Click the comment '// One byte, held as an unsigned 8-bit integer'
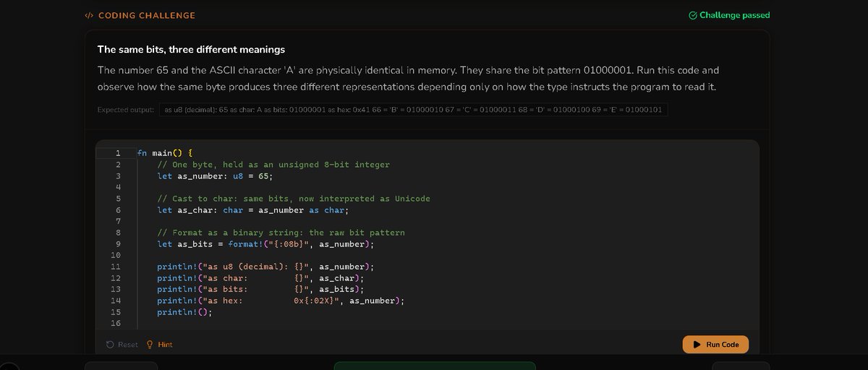Viewport: 868px width, 370px height. click(x=273, y=165)
